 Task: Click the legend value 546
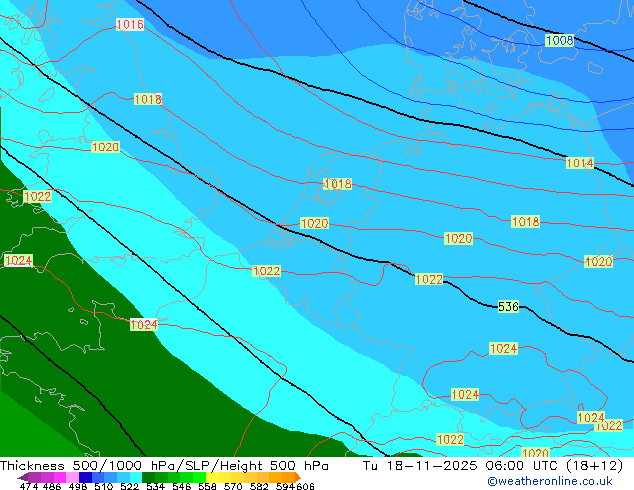[x=182, y=486]
